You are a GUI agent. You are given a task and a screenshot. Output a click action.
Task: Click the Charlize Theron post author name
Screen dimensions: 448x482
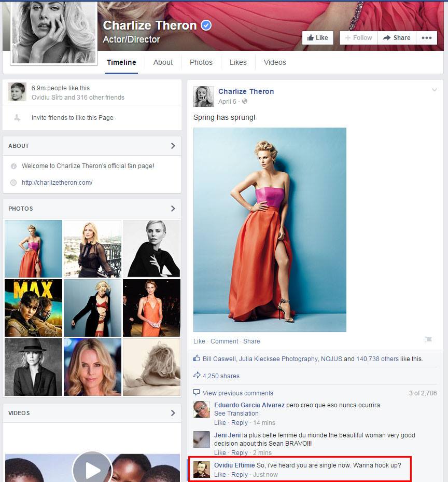(246, 91)
